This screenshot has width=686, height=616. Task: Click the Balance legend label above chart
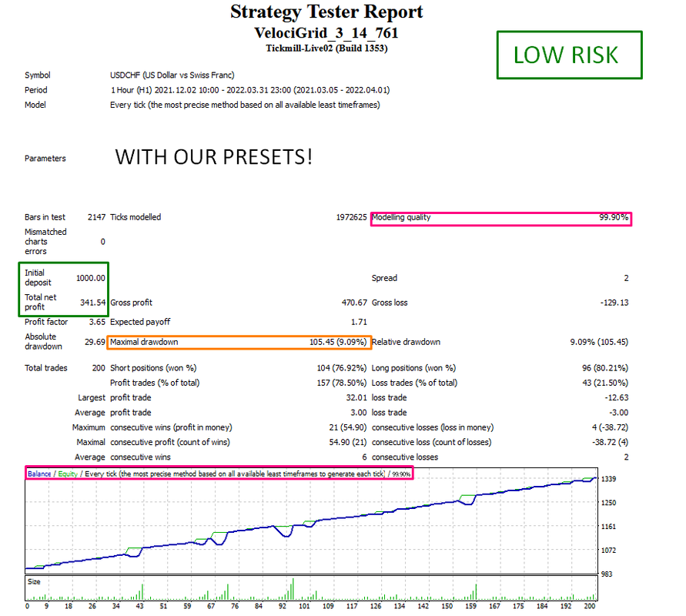click(39, 474)
